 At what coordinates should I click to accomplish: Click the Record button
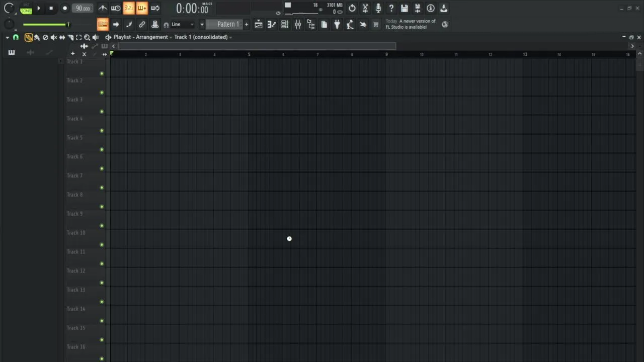64,9
